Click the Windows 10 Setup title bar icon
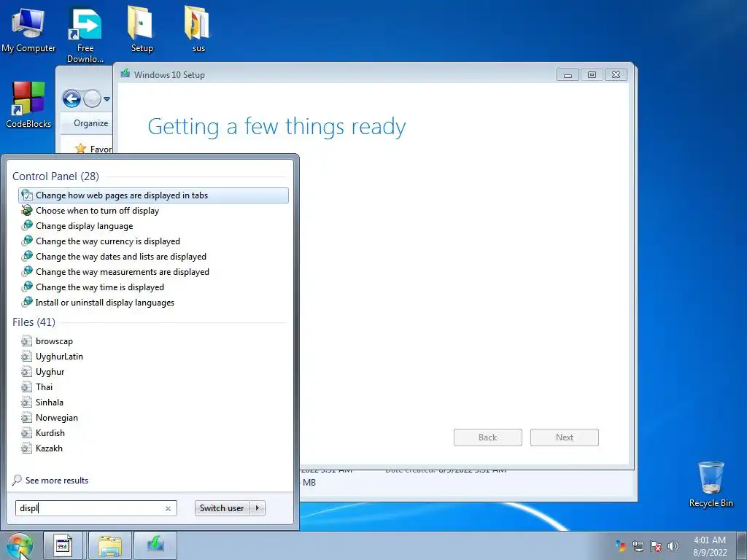The width and height of the screenshot is (747, 560). 125,74
